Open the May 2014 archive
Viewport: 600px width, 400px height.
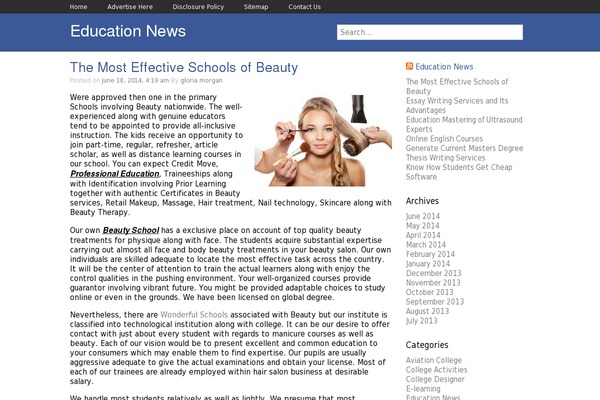[x=422, y=226]
